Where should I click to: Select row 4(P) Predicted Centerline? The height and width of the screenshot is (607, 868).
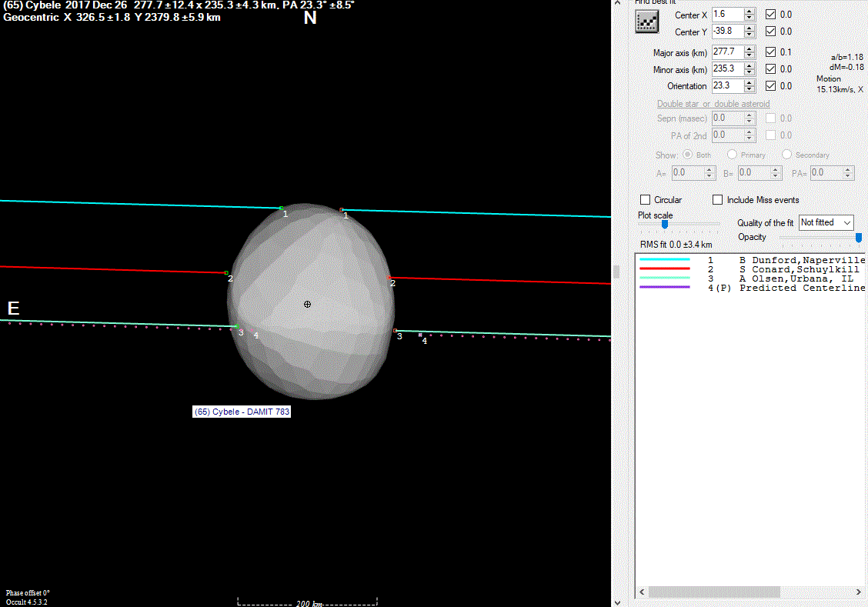(x=750, y=288)
